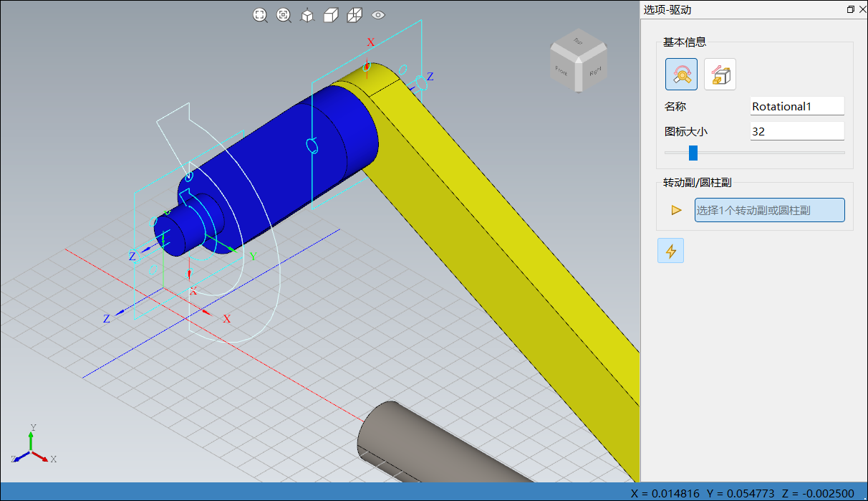Click the 选择1个转动副或圆柱副 selection box
Viewport: 868px width, 501px height.
click(769, 211)
